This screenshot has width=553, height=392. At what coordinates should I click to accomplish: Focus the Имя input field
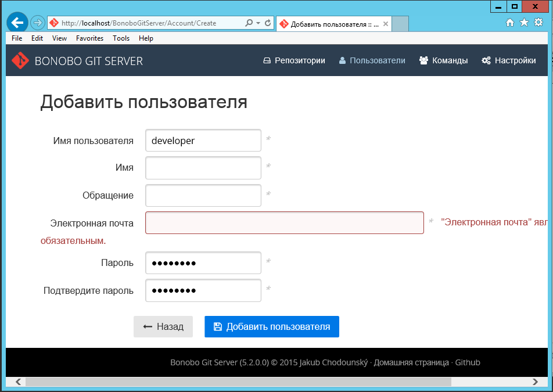(x=203, y=168)
